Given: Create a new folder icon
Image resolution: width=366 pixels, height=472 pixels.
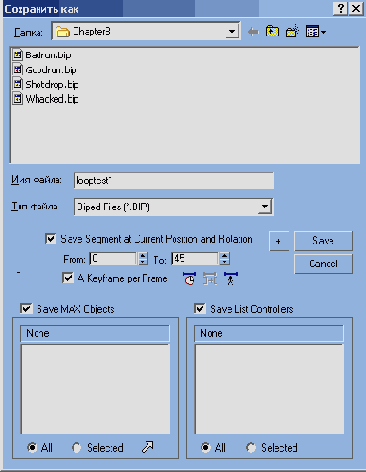Looking at the screenshot, I should (x=292, y=32).
